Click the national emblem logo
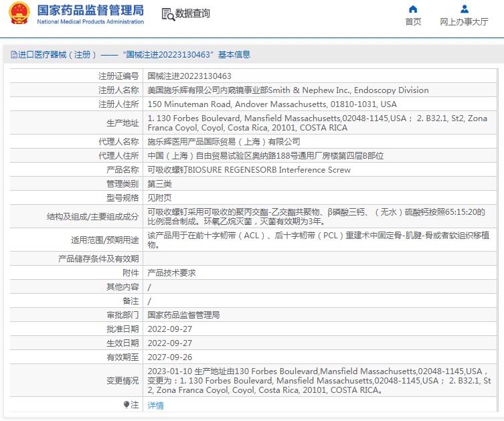504x421 pixels. click(19, 14)
